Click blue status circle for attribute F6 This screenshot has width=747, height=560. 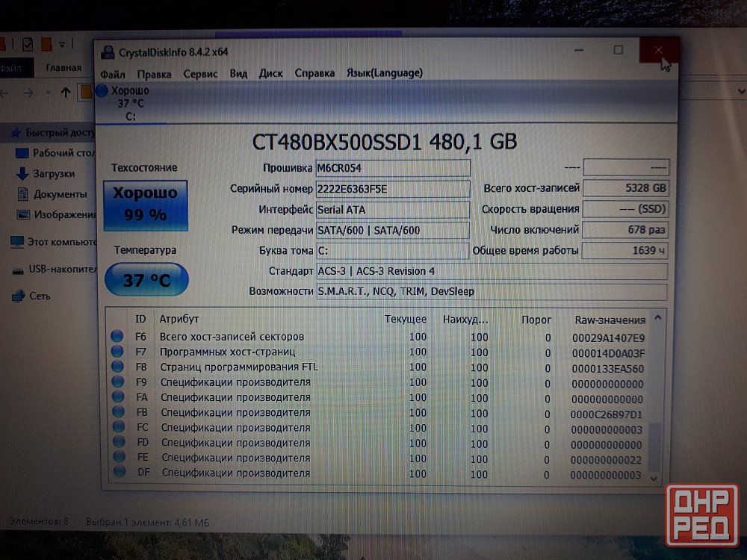click(x=117, y=337)
